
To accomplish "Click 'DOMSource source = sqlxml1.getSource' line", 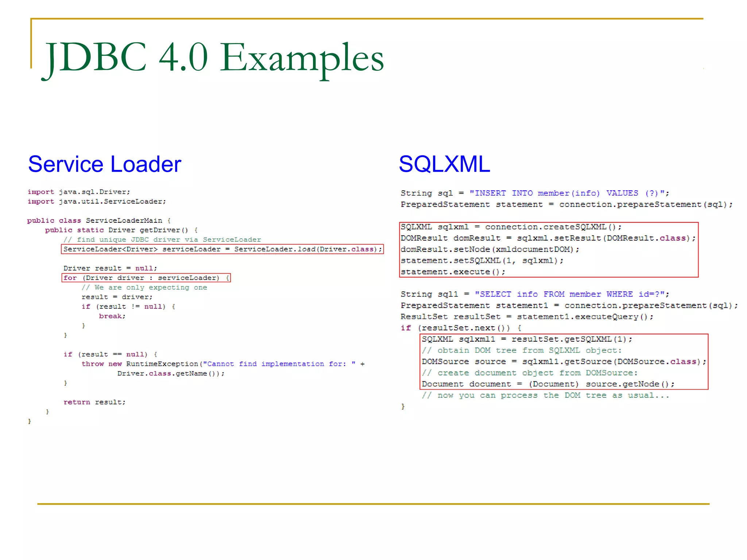I will coord(564,362).
